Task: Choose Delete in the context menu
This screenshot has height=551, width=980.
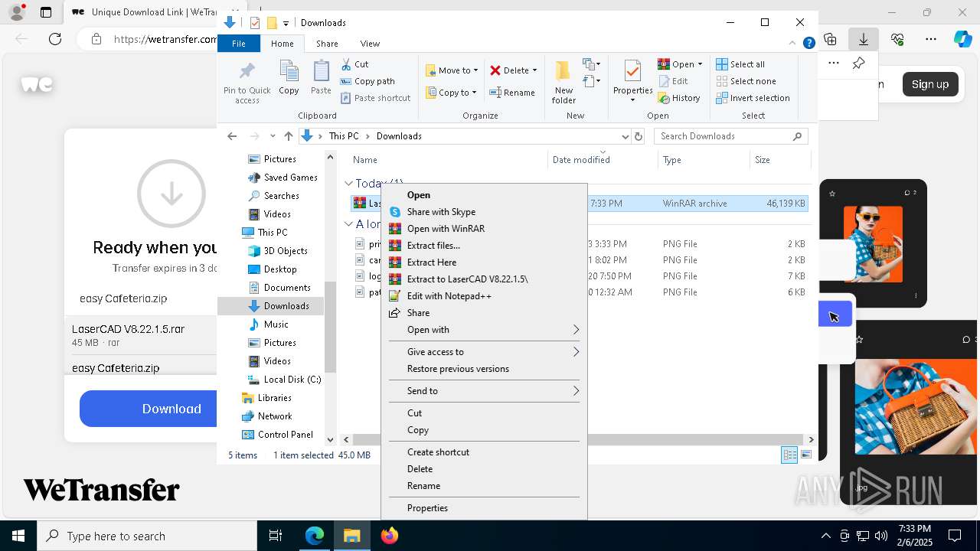Action: 484,469
